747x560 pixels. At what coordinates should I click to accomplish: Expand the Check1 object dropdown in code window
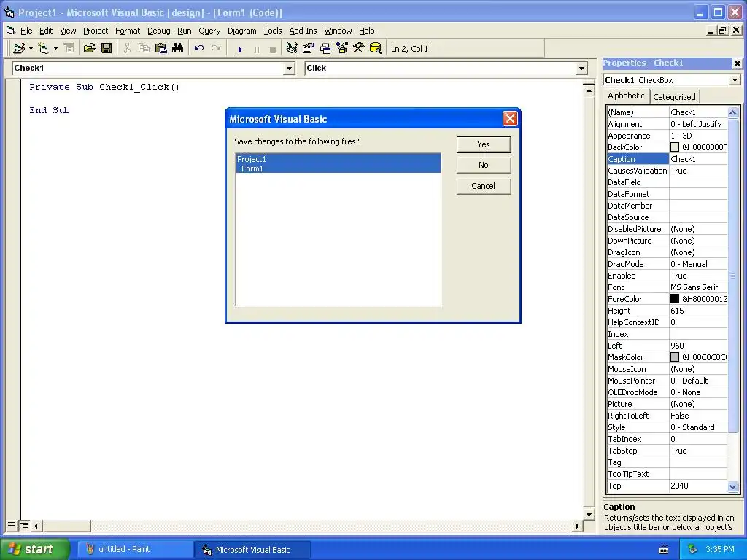click(x=289, y=69)
